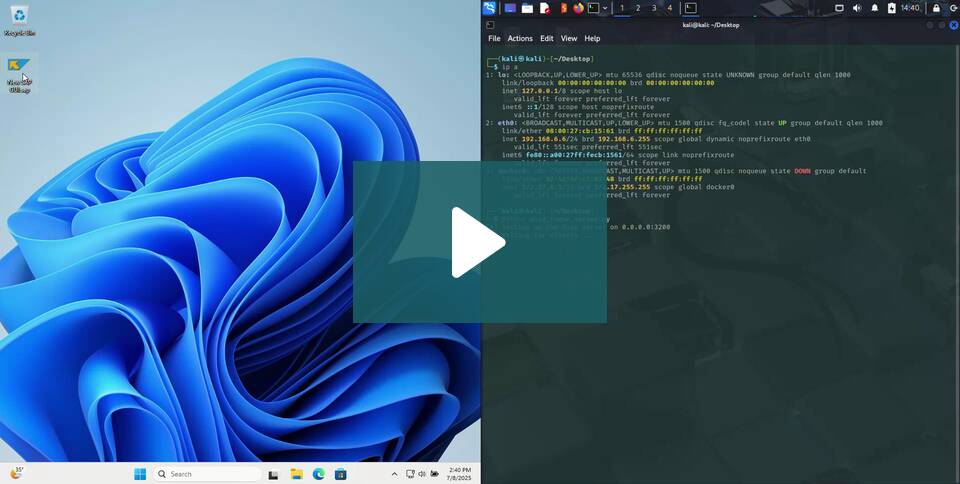The height and width of the screenshot is (484, 960).
Task: Open the Kali notifications bell
Action: click(875, 8)
